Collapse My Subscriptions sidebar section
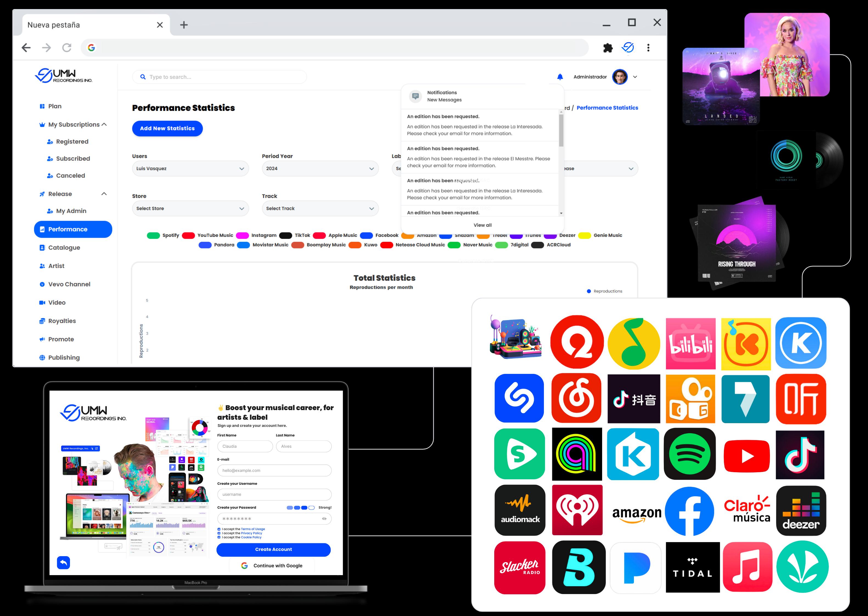 point(104,124)
